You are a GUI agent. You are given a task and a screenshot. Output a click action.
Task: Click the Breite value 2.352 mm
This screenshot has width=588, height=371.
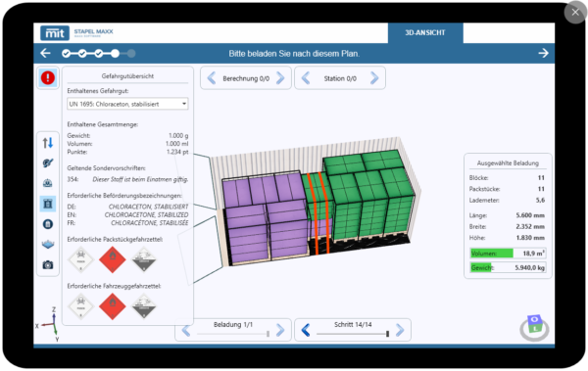tap(530, 226)
